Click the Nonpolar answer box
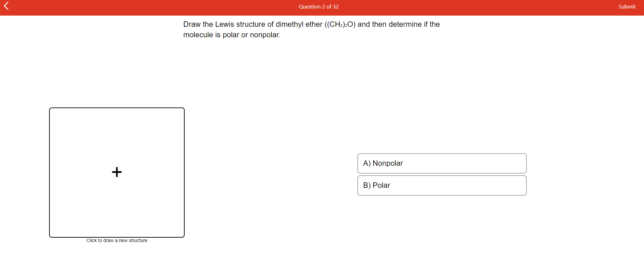 click(442, 163)
